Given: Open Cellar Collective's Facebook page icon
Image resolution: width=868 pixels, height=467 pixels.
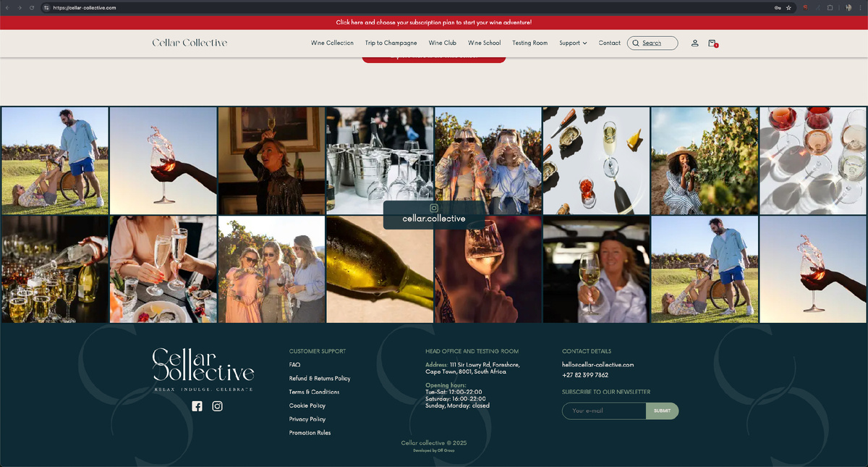Looking at the screenshot, I should 197,406.
